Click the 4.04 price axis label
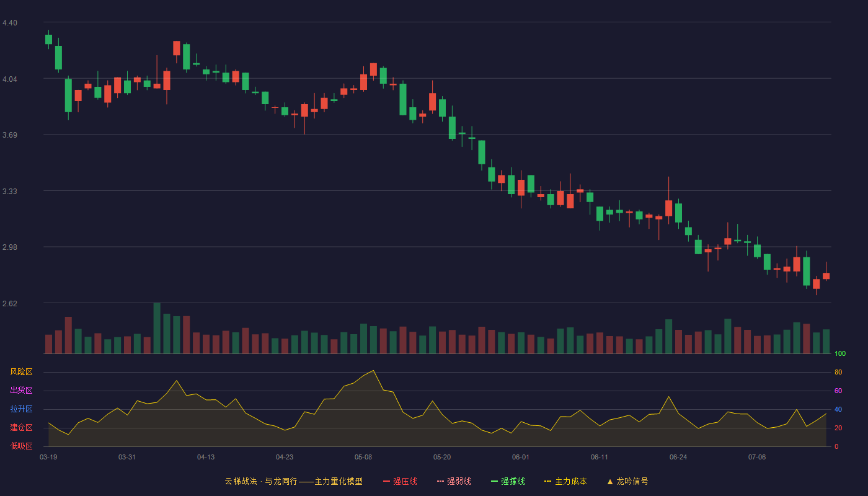 pos(10,79)
